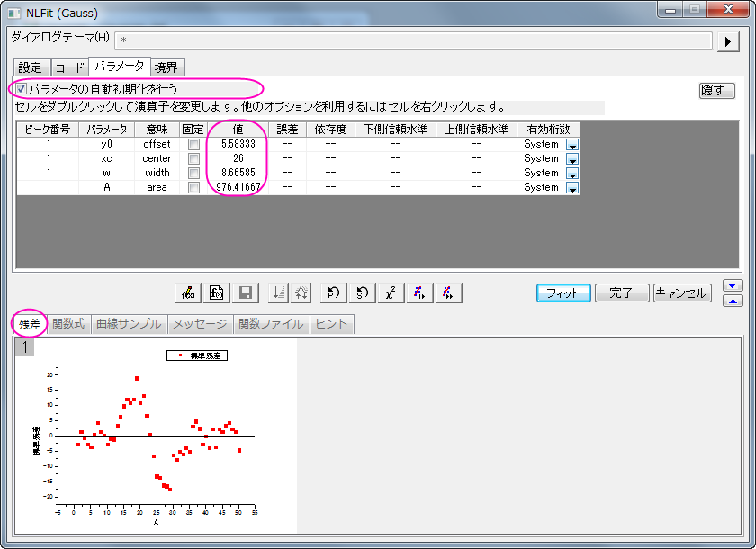Image resolution: width=756 pixels, height=549 pixels.
Task: Close the NLFit dialog window
Action: click(x=728, y=9)
